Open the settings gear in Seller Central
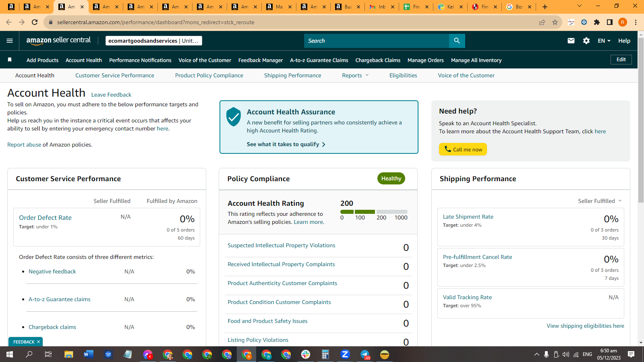Image resolution: width=644 pixels, height=362 pixels. coord(586,41)
